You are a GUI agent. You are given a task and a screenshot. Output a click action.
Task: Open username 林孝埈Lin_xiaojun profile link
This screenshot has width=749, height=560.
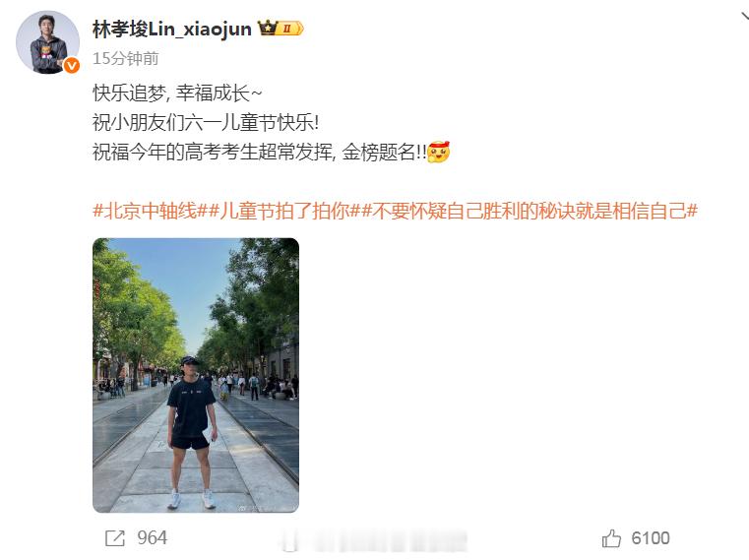tap(172, 30)
